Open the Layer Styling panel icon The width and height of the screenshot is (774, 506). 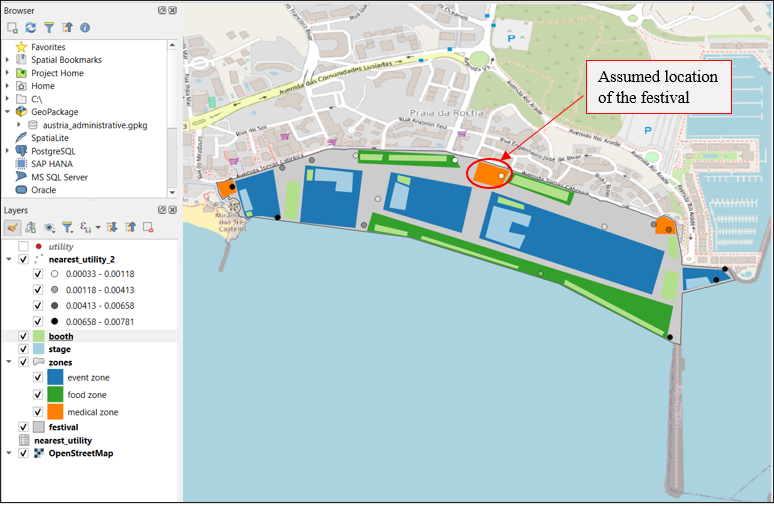click(12, 228)
